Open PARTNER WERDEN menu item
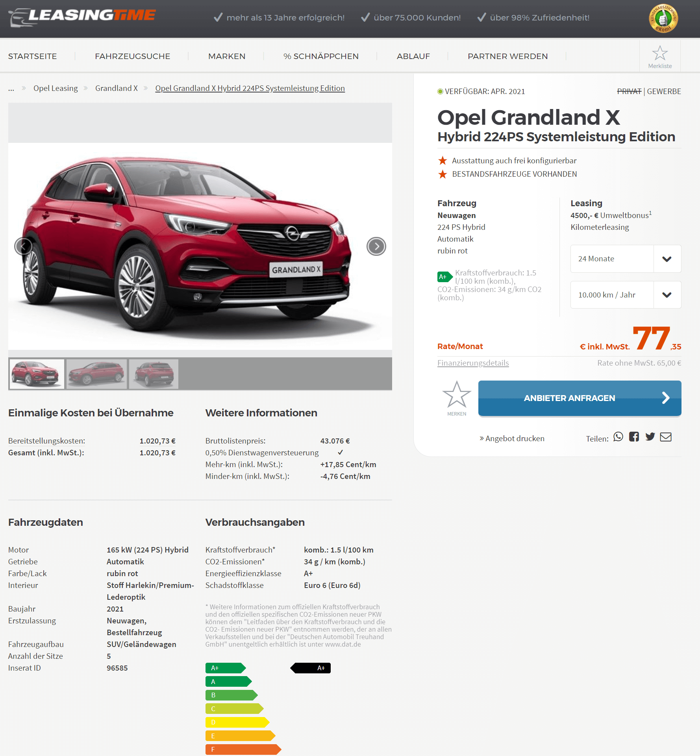This screenshot has width=700, height=756. click(508, 56)
